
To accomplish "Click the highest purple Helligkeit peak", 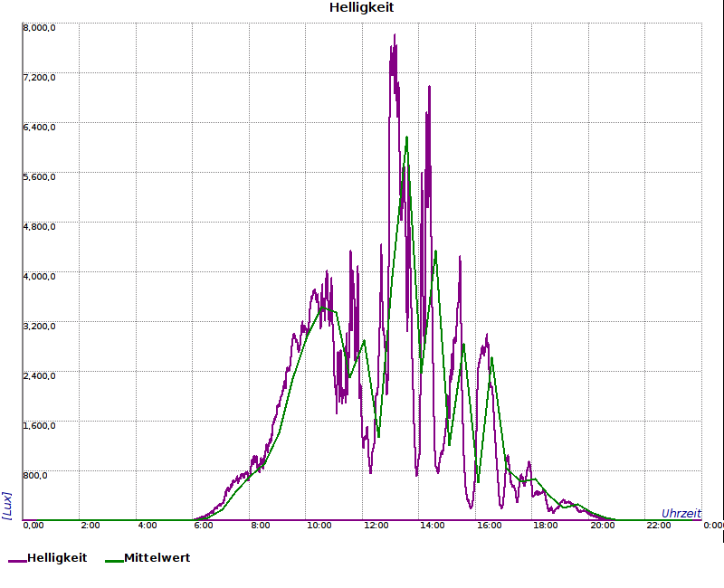I will click(395, 35).
